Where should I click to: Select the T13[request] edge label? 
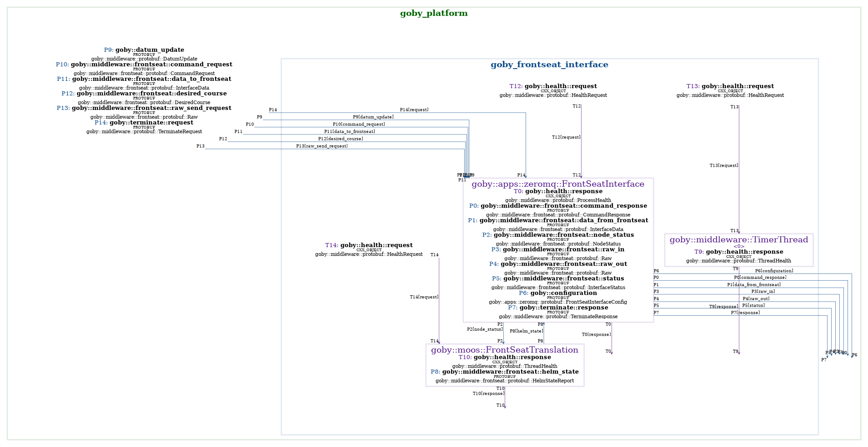coord(723,166)
